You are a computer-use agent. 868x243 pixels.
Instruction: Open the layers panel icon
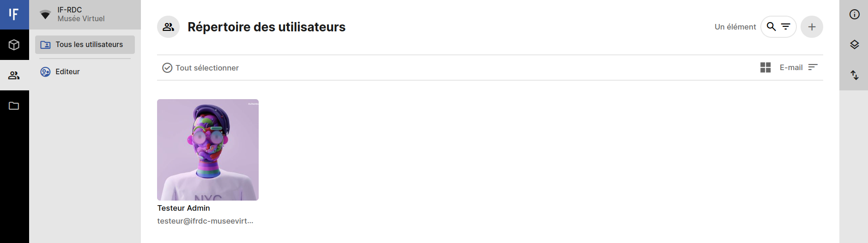point(854,45)
